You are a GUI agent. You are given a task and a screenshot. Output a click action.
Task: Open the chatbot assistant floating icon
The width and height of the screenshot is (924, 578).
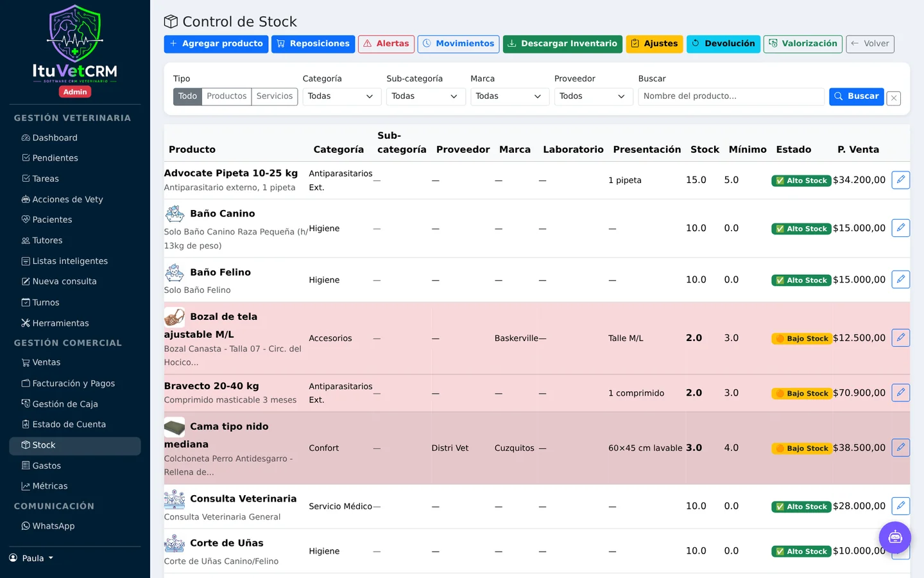(895, 538)
